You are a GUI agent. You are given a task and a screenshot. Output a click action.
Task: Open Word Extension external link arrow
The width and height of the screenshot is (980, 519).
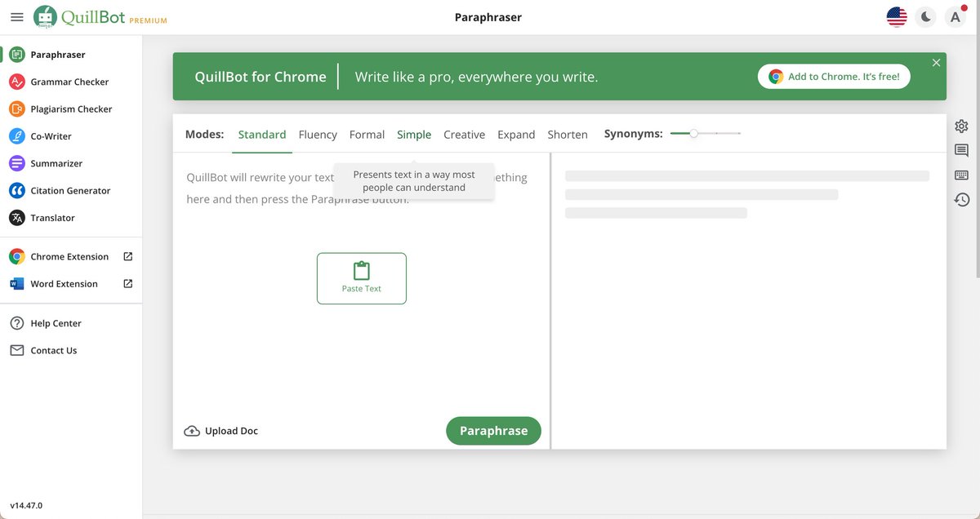click(x=127, y=284)
